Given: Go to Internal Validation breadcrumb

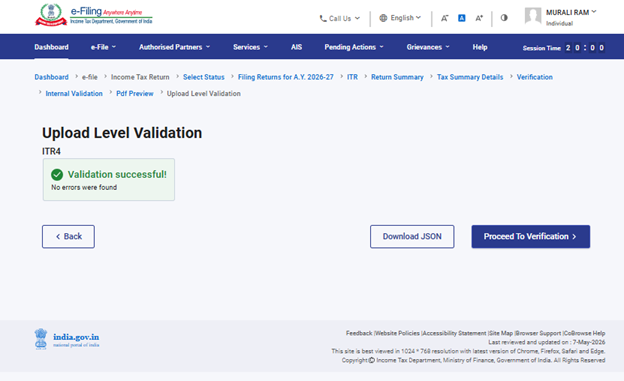Looking at the screenshot, I should (x=74, y=94).
